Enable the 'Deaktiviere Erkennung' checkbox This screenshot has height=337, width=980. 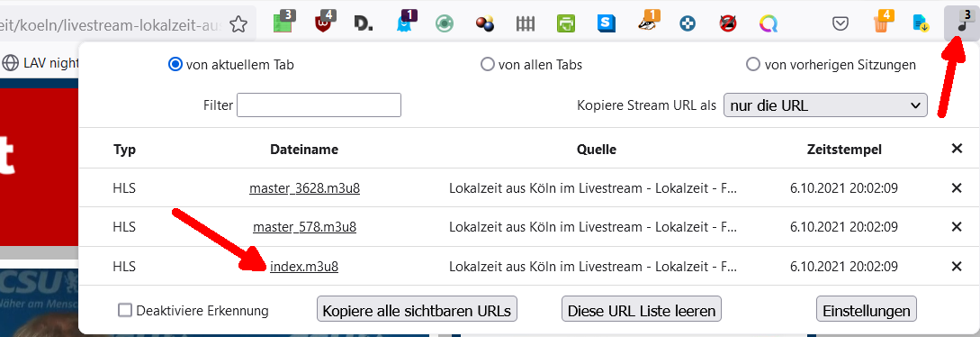click(125, 310)
